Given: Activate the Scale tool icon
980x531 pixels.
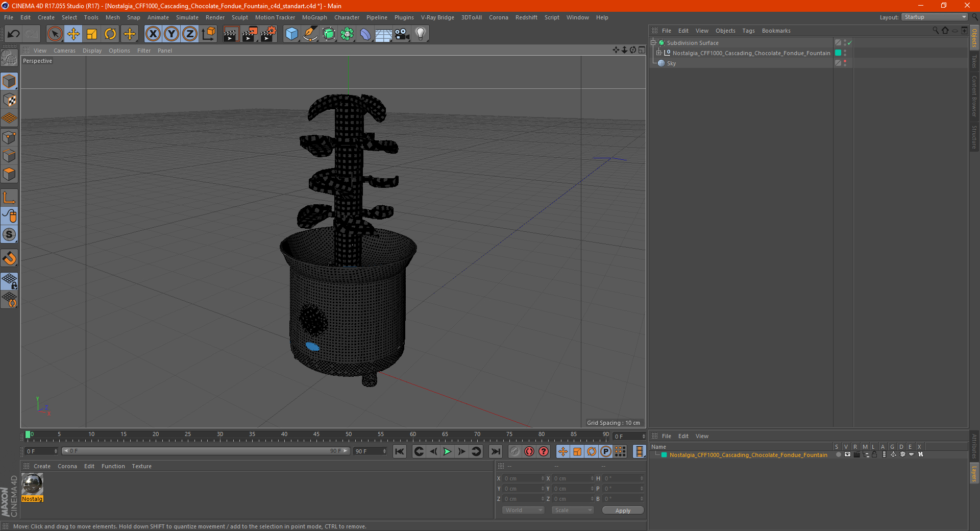Looking at the screenshot, I should tap(92, 34).
